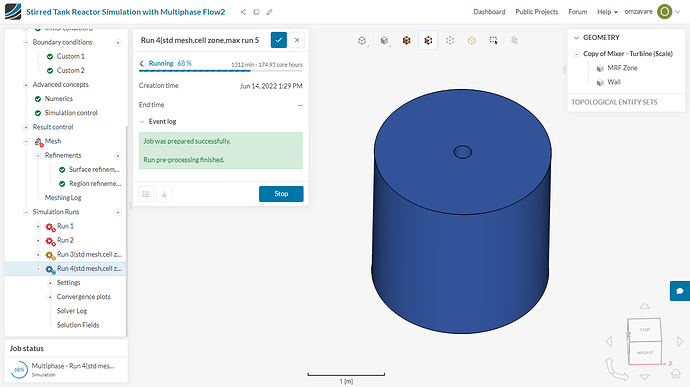Download the run log via download icon
The width and height of the screenshot is (690, 387).
[x=164, y=194]
